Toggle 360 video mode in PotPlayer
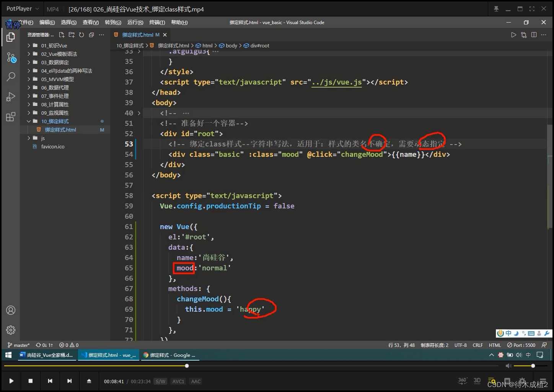554x392 pixels. (x=463, y=381)
